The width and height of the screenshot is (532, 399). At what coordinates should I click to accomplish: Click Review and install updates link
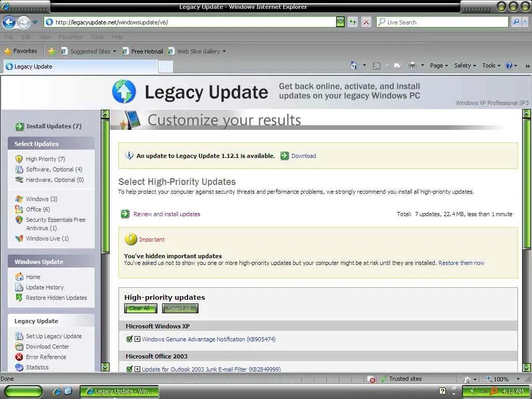167,214
